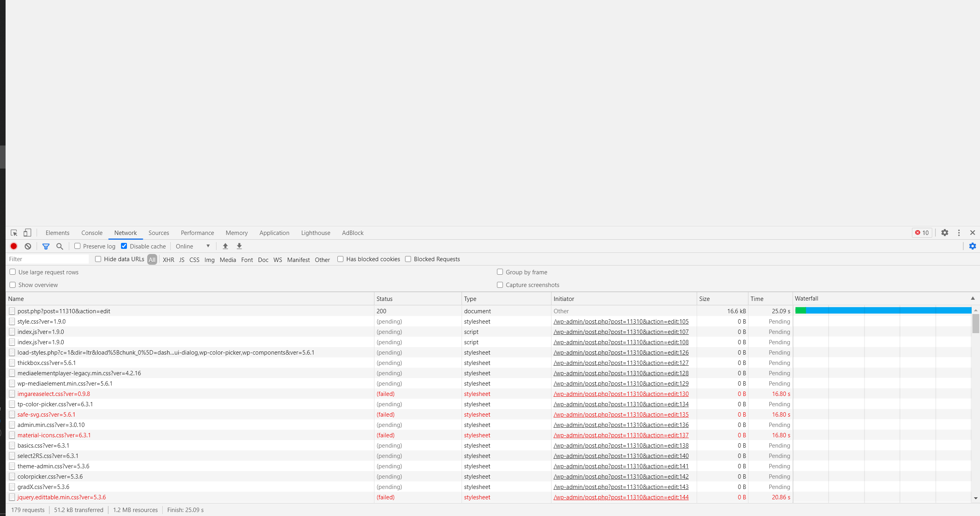Click the Filter text input field

[x=48, y=259]
